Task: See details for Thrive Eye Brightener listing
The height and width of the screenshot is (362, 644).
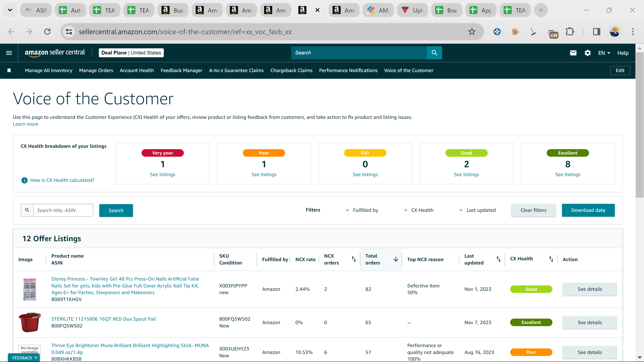Action: point(590,352)
